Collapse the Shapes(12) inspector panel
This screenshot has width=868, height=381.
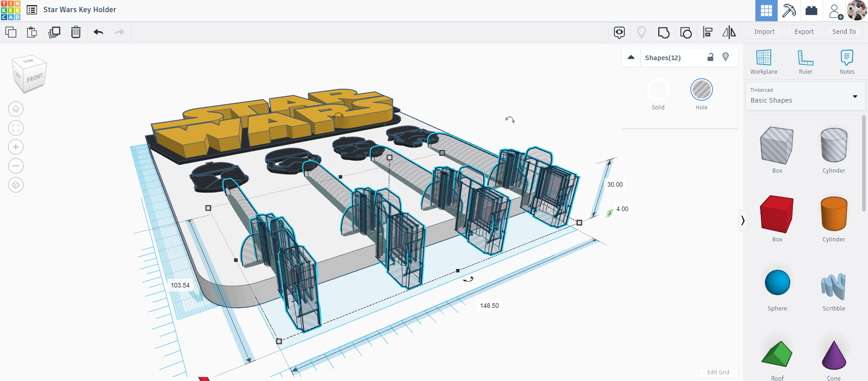(x=631, y=57)
